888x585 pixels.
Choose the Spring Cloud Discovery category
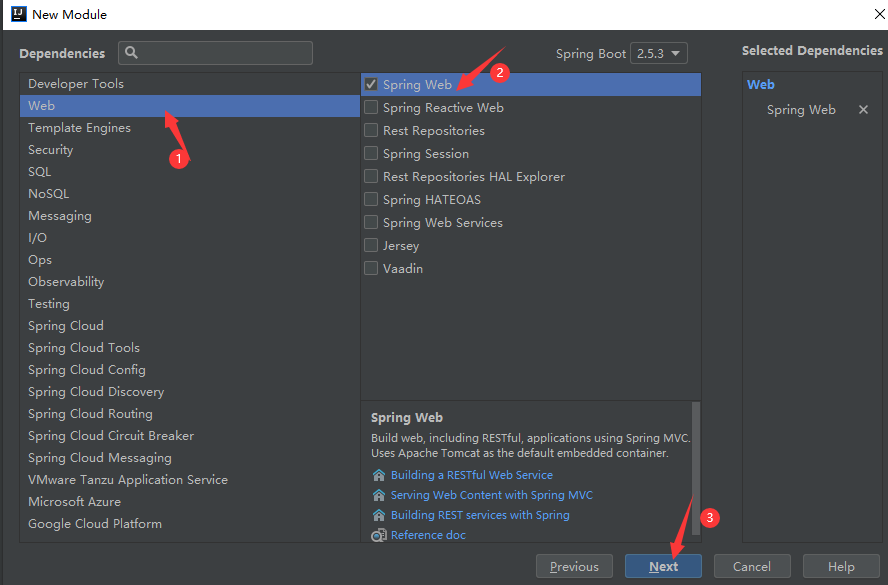point(190,392)
